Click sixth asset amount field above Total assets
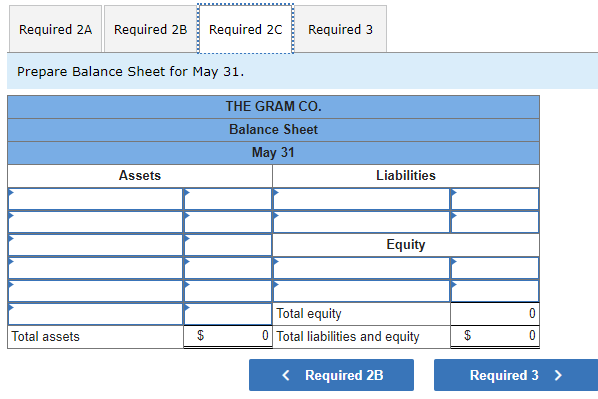The height and width of the screenshot is (399, 598). 228,314
